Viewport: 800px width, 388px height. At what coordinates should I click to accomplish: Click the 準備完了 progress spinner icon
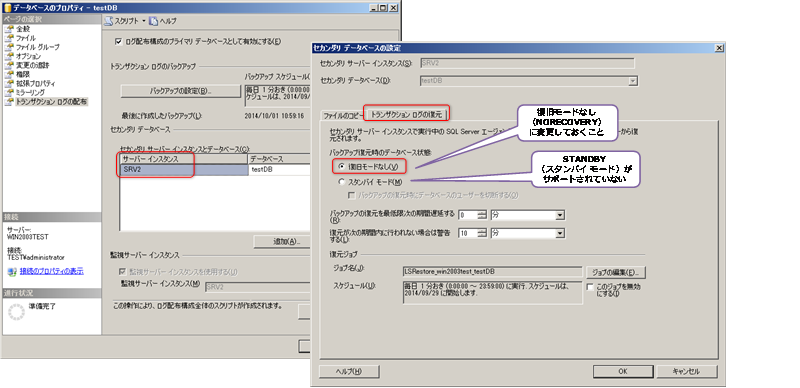(16, 312)
